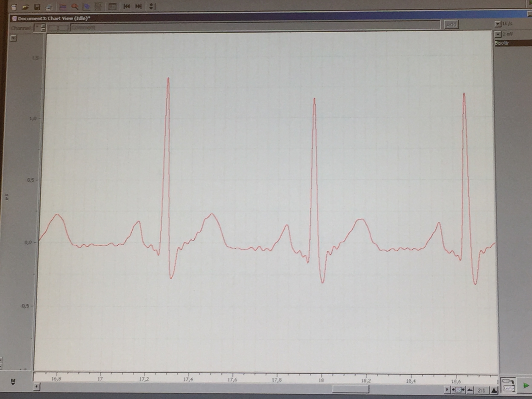532x399 pixels.
Task: Start sampling with the green play button
Action: 526,385
